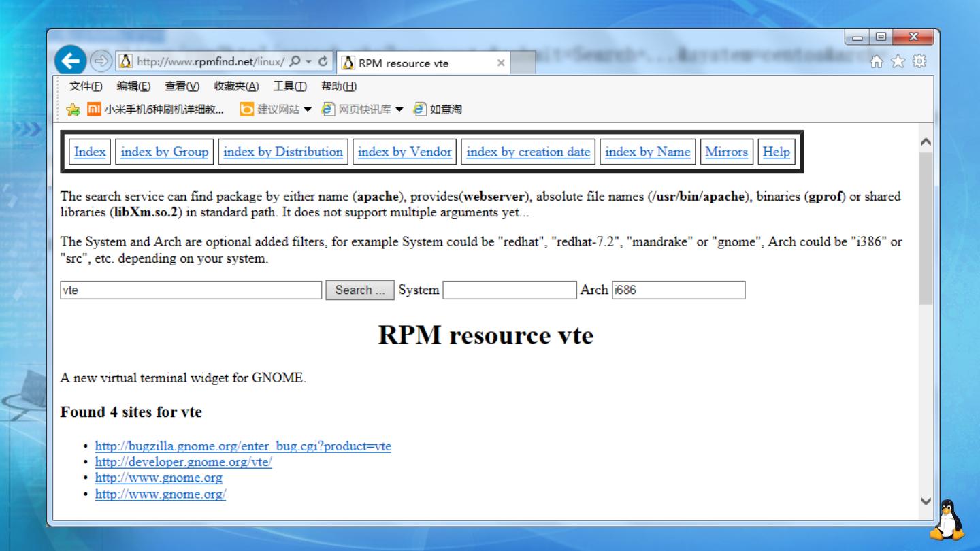Open the Mirrors link
The image size is (980, 551).
pos(726,152)
